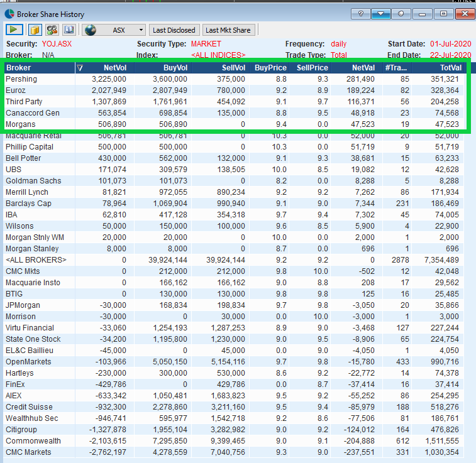Select the Morrison broker row
Image resolution: width=476 pixels, height=463 pixels.
(x=234, y=317)
